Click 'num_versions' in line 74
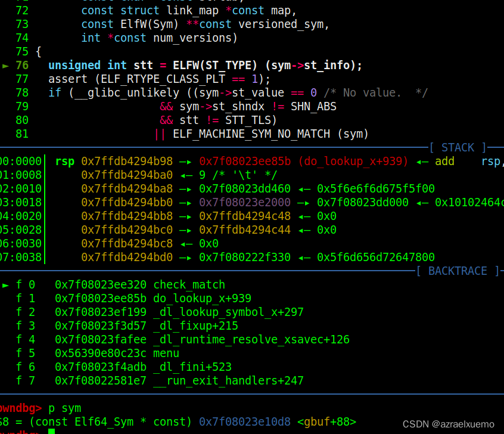The width and height of the screenshot is (504, 434). click(192, 38)
